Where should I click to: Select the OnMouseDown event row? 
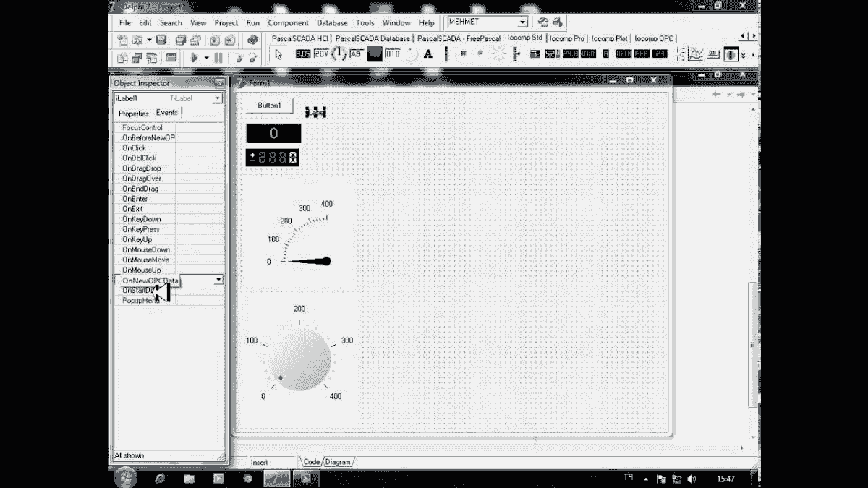pos(169,249)
